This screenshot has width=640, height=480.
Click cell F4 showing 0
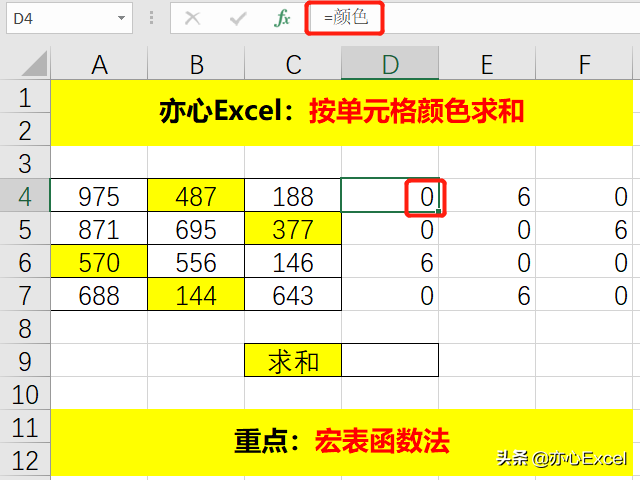[x=584, y=195]
